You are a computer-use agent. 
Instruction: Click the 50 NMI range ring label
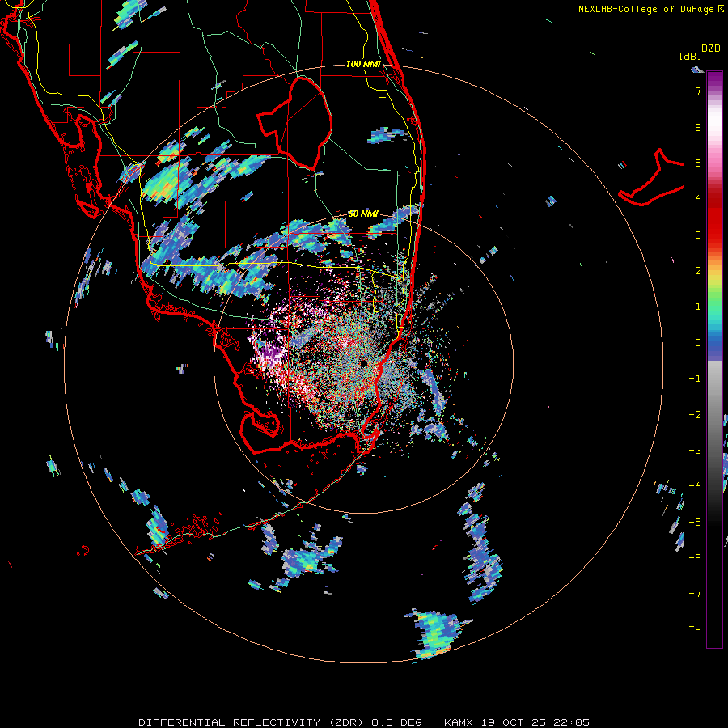[x=363, y=214]
